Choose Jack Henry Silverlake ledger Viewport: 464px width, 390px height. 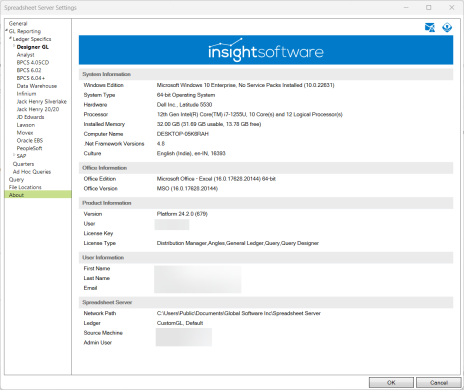(x=42, y=101)
